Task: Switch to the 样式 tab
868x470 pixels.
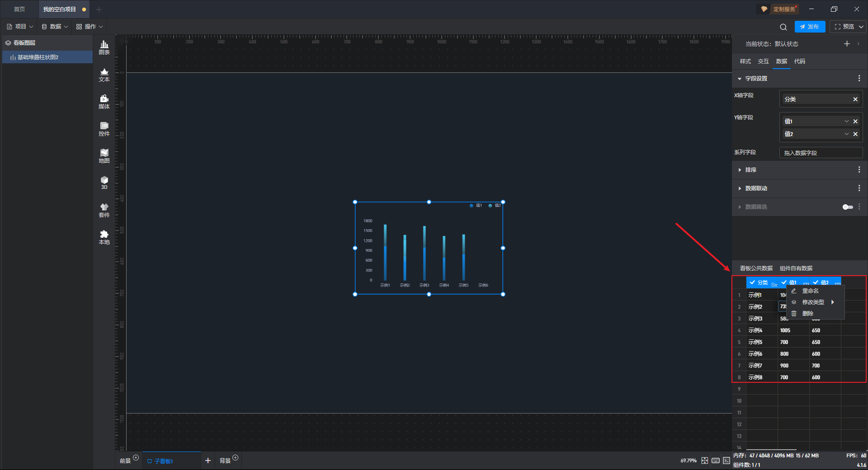Action: 745,61
